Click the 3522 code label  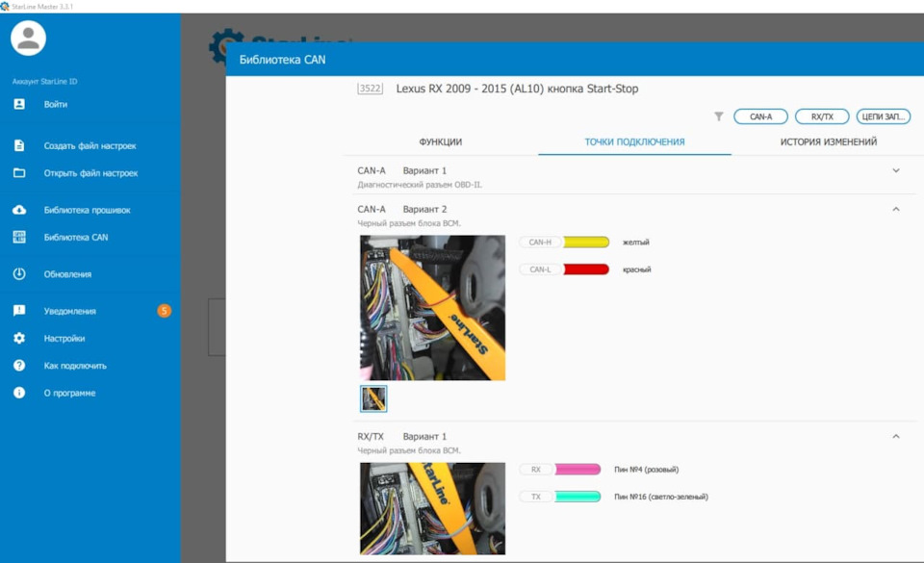click(x=370, y=89)
